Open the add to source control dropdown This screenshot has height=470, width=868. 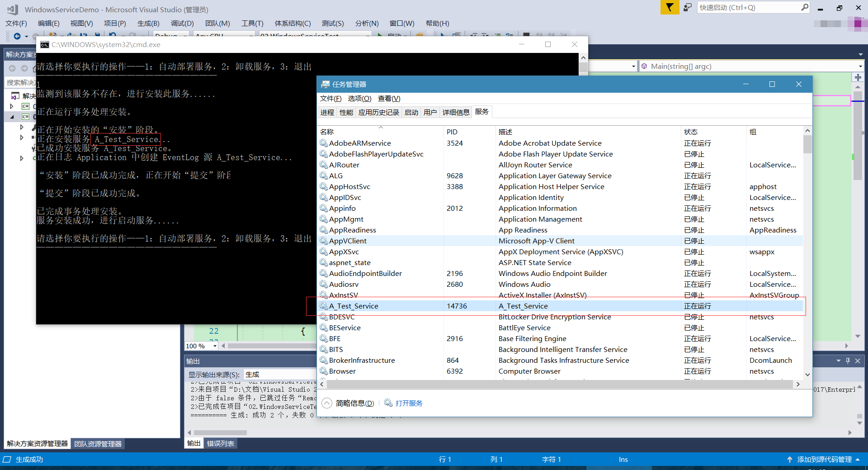pyautogui.click(x=858, y=459)
